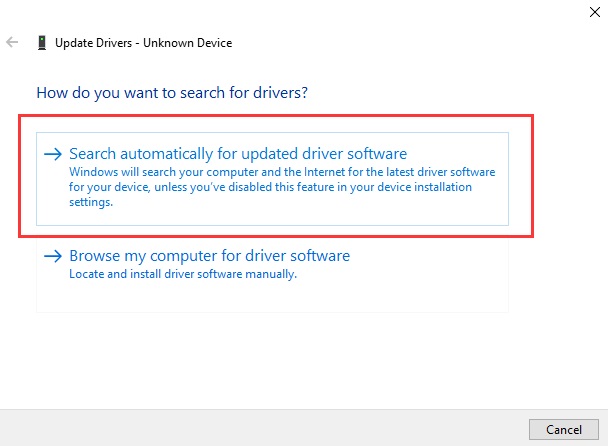Viewport: 608px width, 446px height.
Task: Click the 'Update Drivers' words in the title
Action: (93, 43)
